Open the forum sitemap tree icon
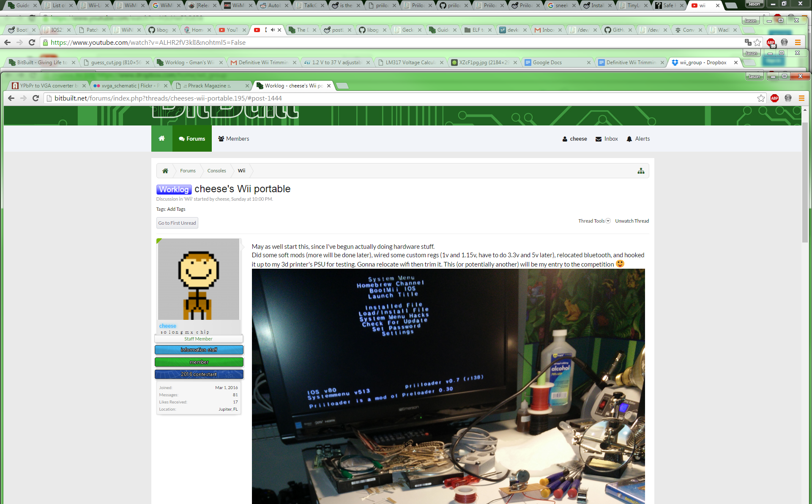The height and width of the screenshot is (504, 812). (641, 171)
